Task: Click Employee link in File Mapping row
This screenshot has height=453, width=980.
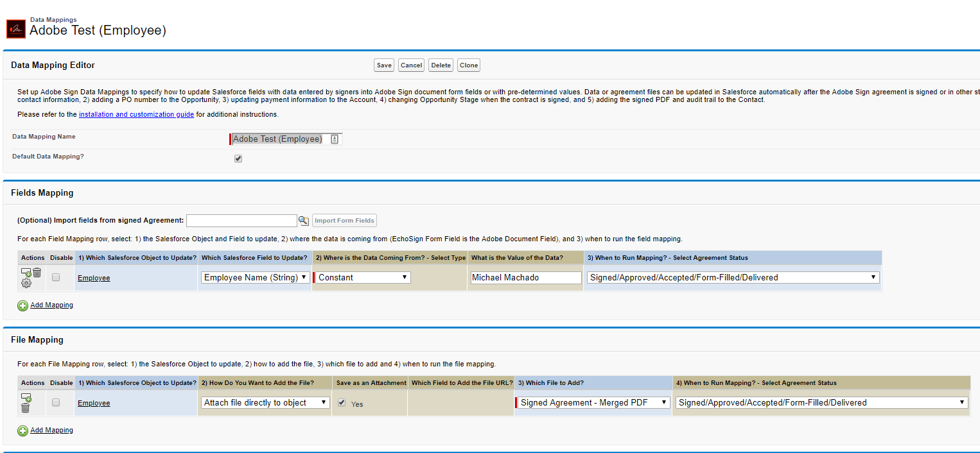Action: coord(94,403)
